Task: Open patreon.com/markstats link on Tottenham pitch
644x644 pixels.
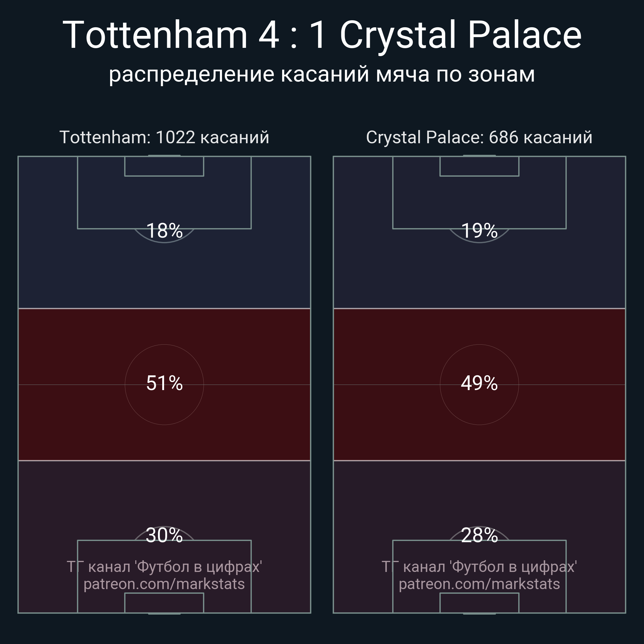Action: tap(164, 584)
